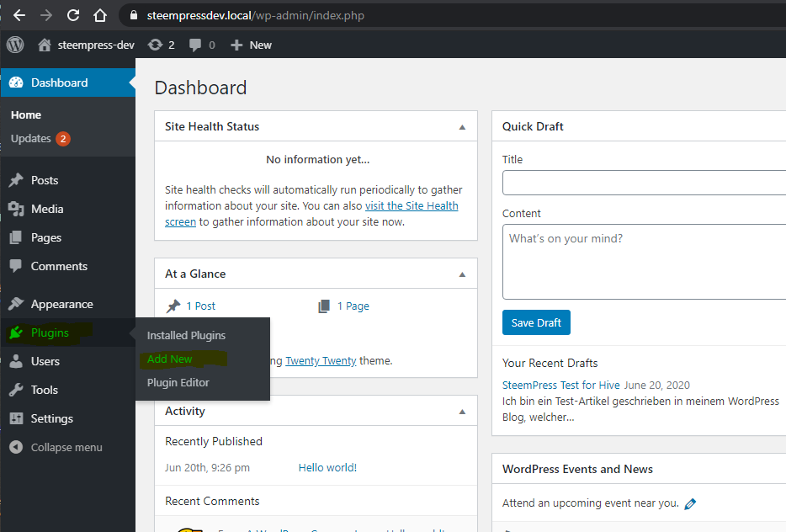Open the Tools menu label

[45, 390]
